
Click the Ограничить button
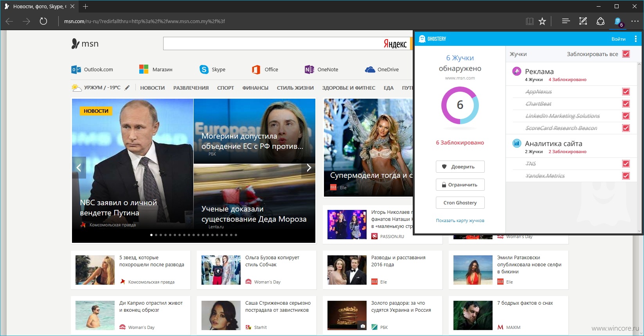(460, 184)
